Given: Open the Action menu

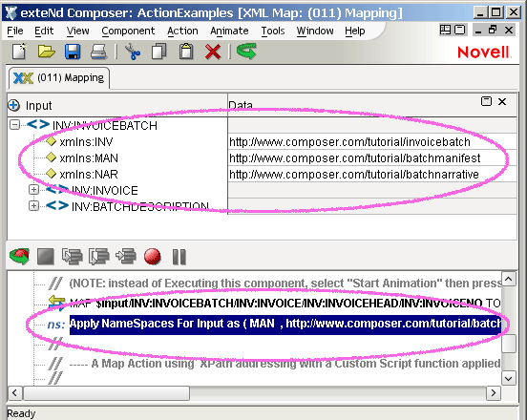Looking at the screenshot, I should click(182, 31).
